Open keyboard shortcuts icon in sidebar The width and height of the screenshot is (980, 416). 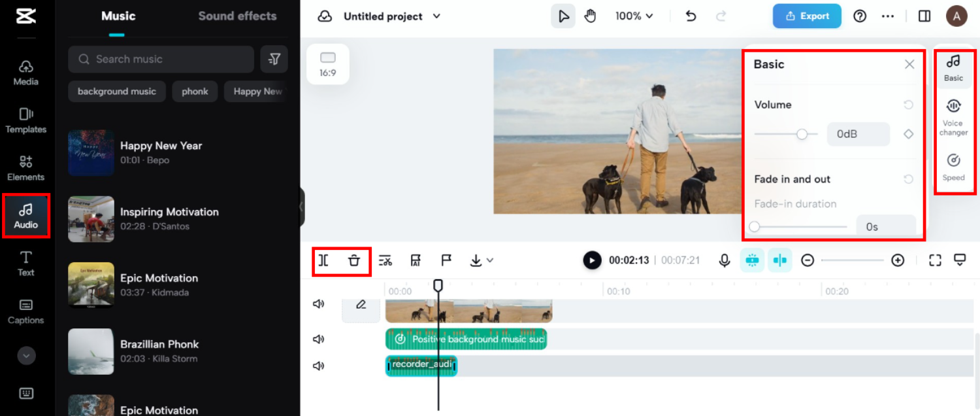[26, 393]
